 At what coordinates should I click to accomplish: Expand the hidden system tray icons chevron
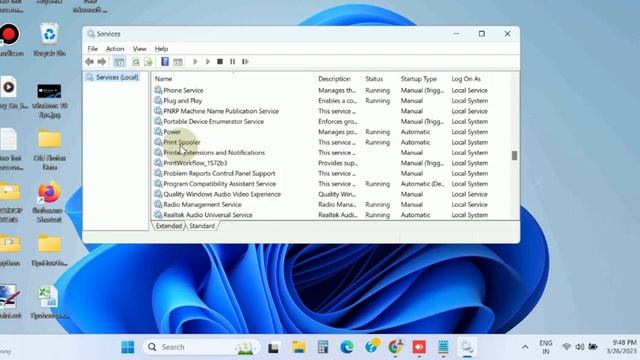pyautogui.click(x=525, y=347)
